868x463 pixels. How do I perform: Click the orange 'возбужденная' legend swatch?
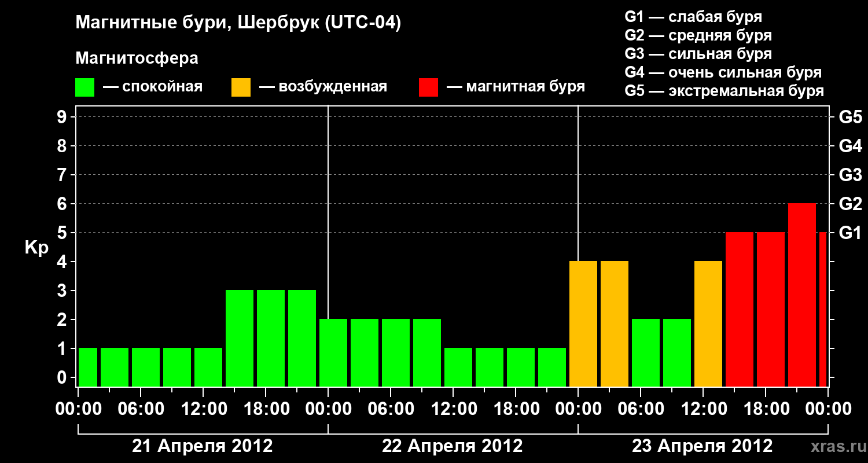click(x=241, y=88)
